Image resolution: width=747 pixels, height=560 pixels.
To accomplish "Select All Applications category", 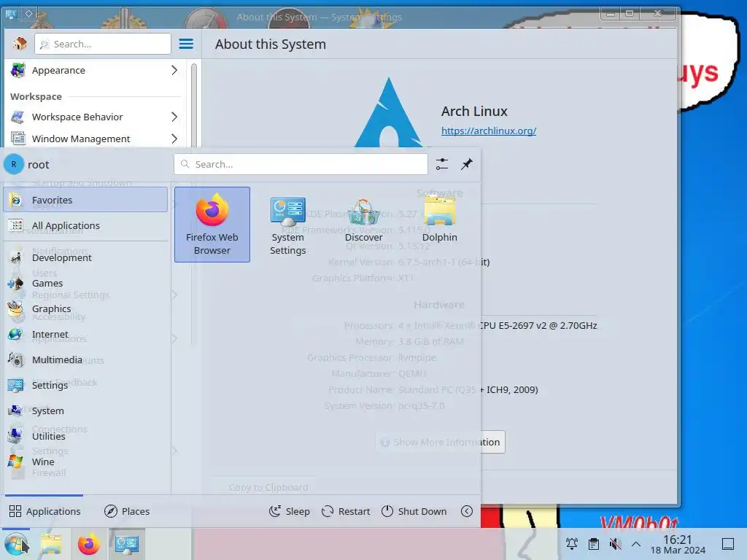I will pyautogui.click(x=85, y=225).
